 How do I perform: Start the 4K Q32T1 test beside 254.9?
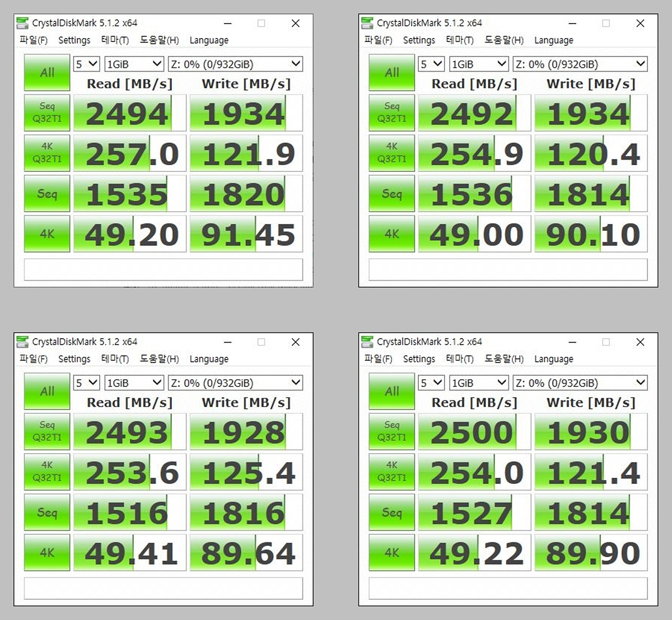click(392, 153)
